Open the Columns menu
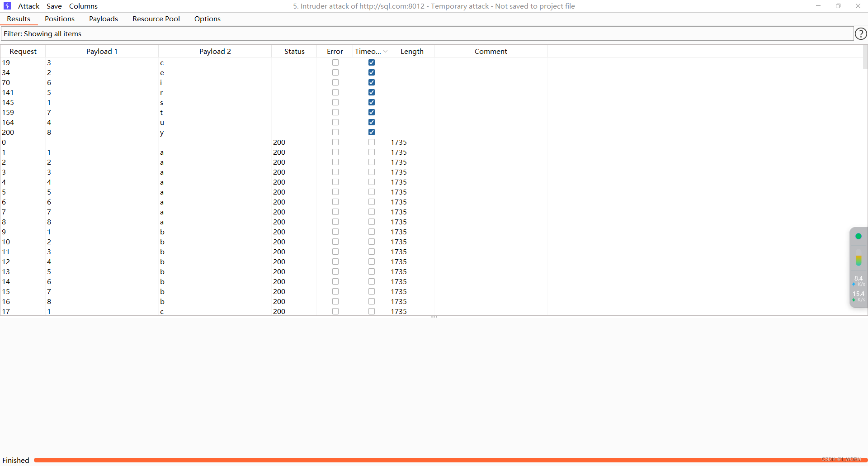This screenshot has height=466, width=868. coord(83,6)
